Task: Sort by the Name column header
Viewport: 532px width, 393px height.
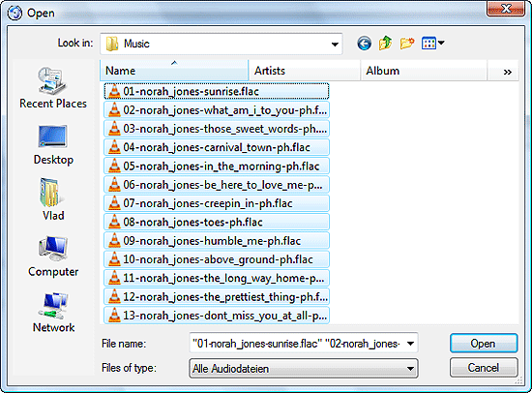Action: (174, 71)
